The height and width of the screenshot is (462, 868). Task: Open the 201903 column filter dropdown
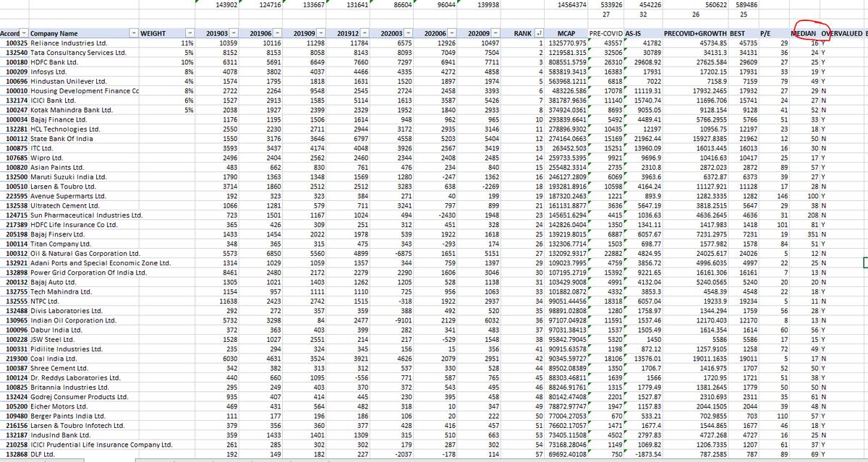234,34
